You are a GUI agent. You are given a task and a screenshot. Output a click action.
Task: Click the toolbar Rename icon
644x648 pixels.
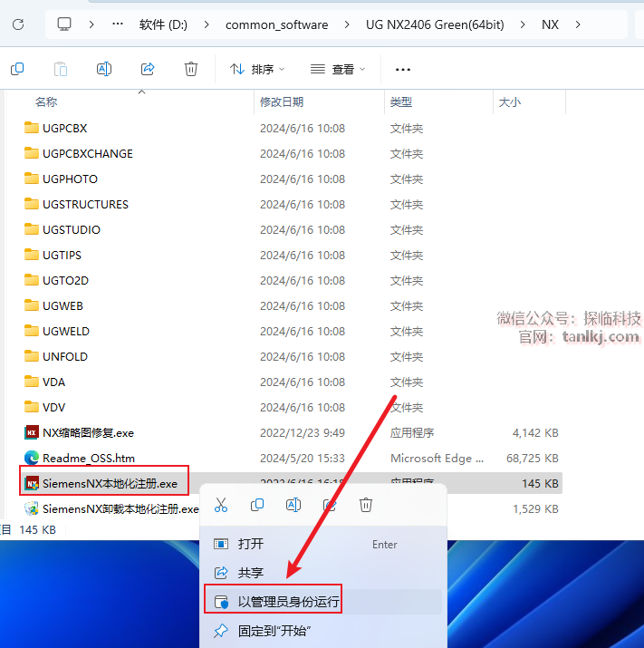[x=103, y=69]
